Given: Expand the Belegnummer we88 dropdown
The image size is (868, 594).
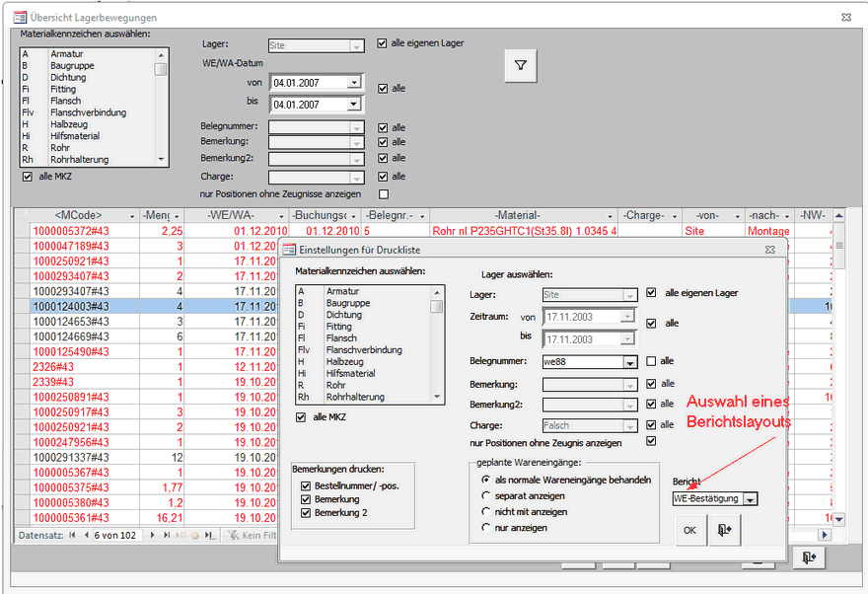Looking at the screenshot, I should 630,362.
